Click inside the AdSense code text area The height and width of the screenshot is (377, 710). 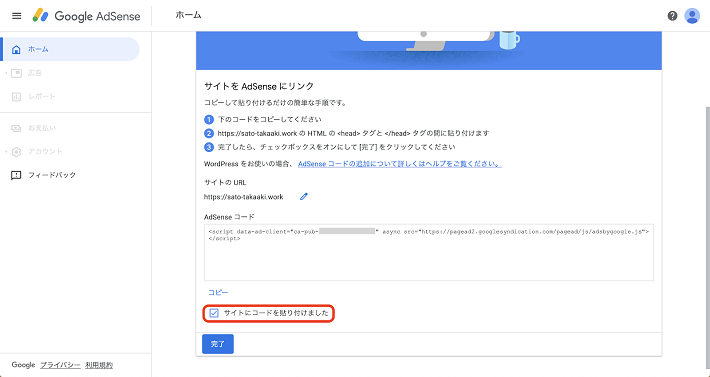coord(429,252)
